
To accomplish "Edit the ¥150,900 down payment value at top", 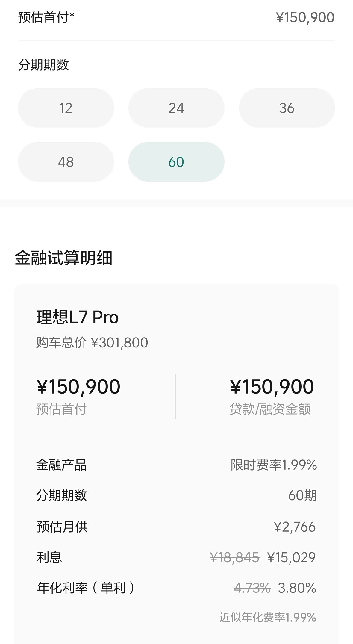I will [305, 17].
